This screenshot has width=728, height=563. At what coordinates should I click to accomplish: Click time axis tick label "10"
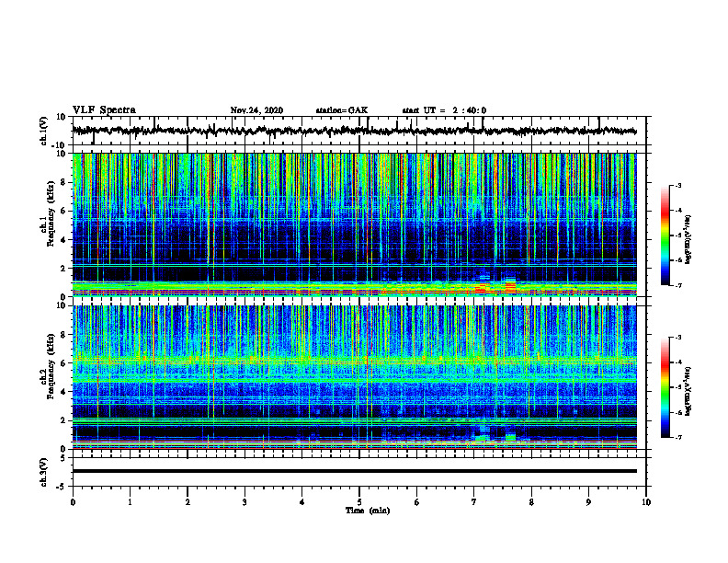coord(646,502)
